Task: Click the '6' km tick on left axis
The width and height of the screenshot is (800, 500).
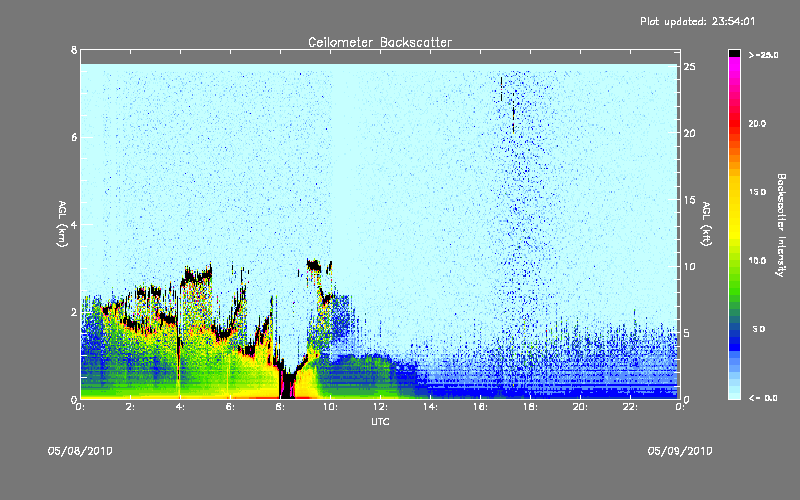Action: click(x=74, y=137)
